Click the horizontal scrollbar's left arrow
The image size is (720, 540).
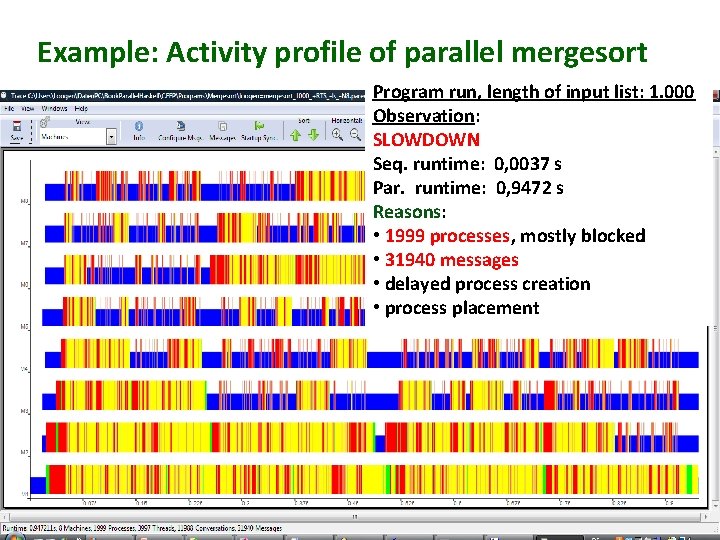click(x=4, y=517)
